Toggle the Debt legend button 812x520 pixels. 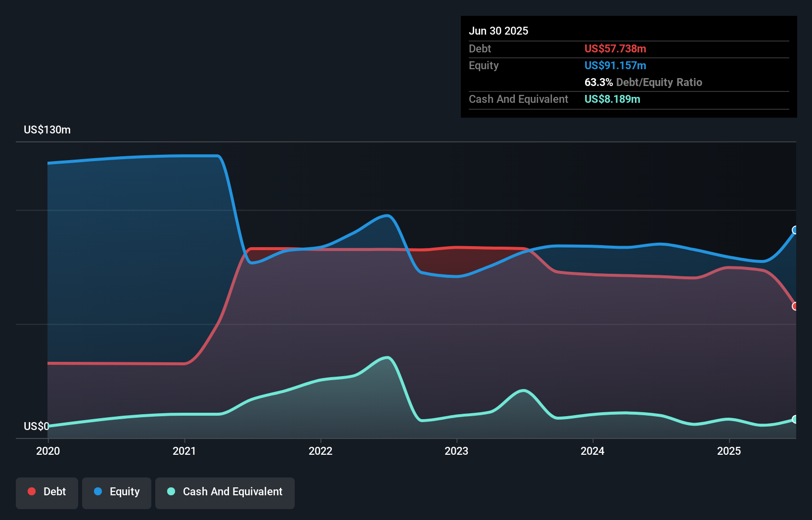47,493
